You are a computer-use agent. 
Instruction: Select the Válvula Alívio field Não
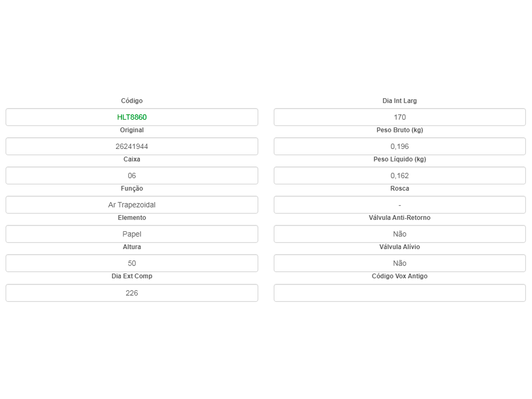(399, 263)
